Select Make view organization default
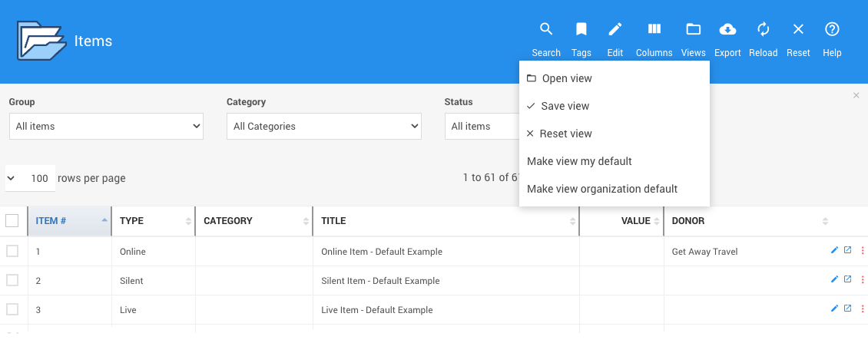 click(x=602, y=189)
